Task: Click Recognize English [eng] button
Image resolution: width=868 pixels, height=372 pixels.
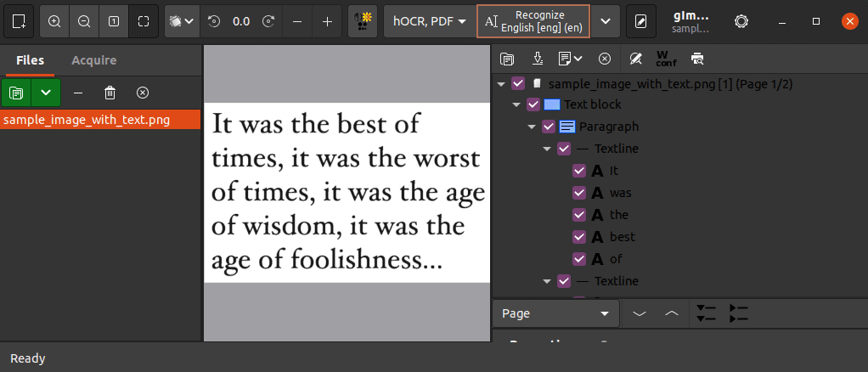Action: [x=533, y=21]
